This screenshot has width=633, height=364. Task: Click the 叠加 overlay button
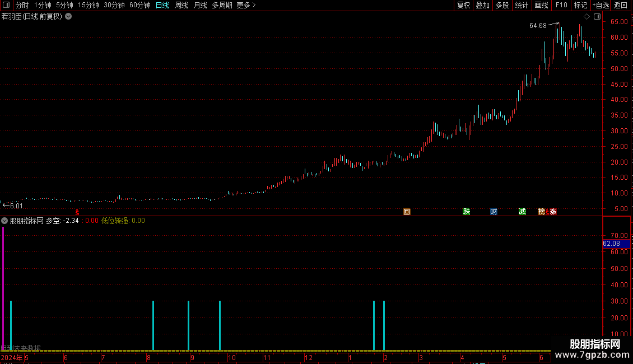(x=482, y=5)
